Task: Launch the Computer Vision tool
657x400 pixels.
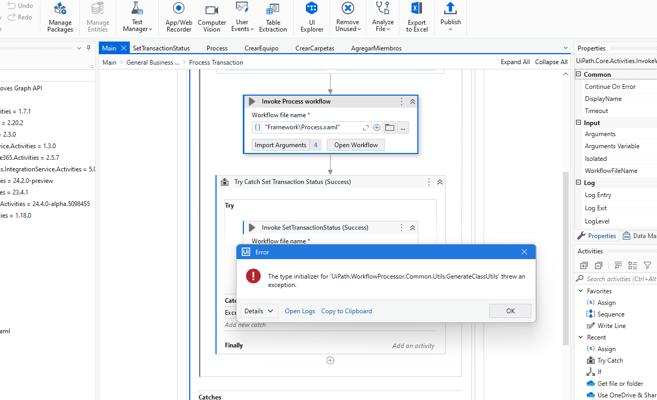Action: (x=211, y=16)
